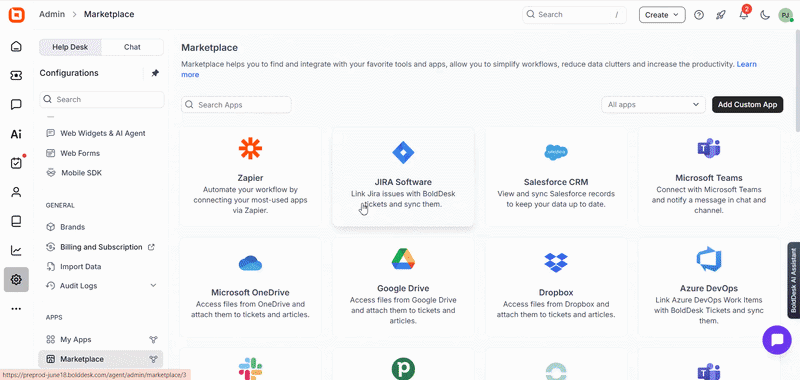Open the Create dropdown button
This screenshot has height=380, width=800.
click(x=662, y=15)
